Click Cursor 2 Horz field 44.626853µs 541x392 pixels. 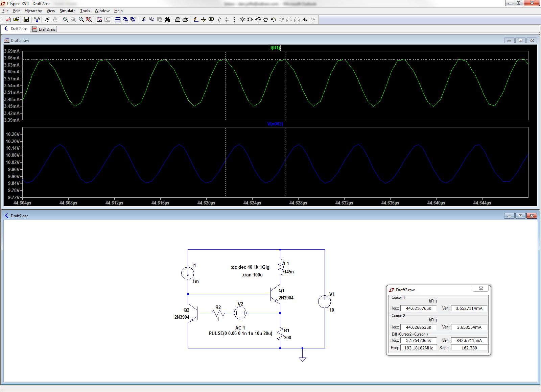click(x=418, y=327)
